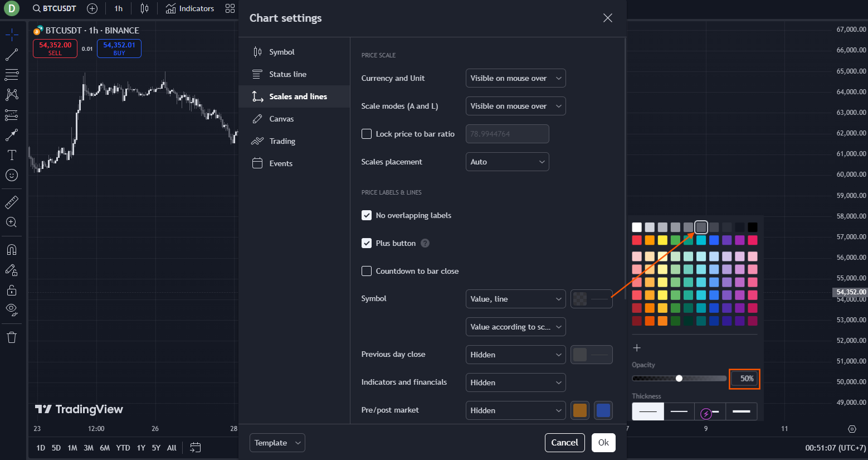Viewport: 868px width, 460px height.
Task: Hide all drawings with eye icon
Action: 12,310
